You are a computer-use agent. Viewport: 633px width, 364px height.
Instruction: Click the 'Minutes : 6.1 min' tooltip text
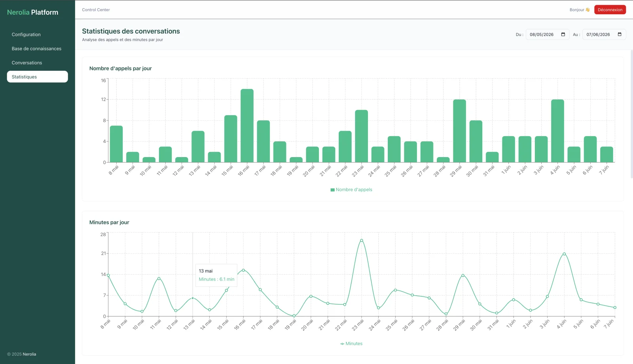[216, 279]
